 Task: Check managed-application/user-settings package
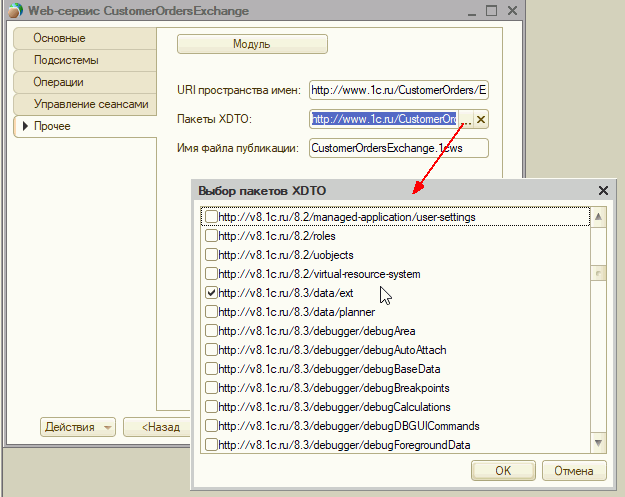click(x=211, y=217)
